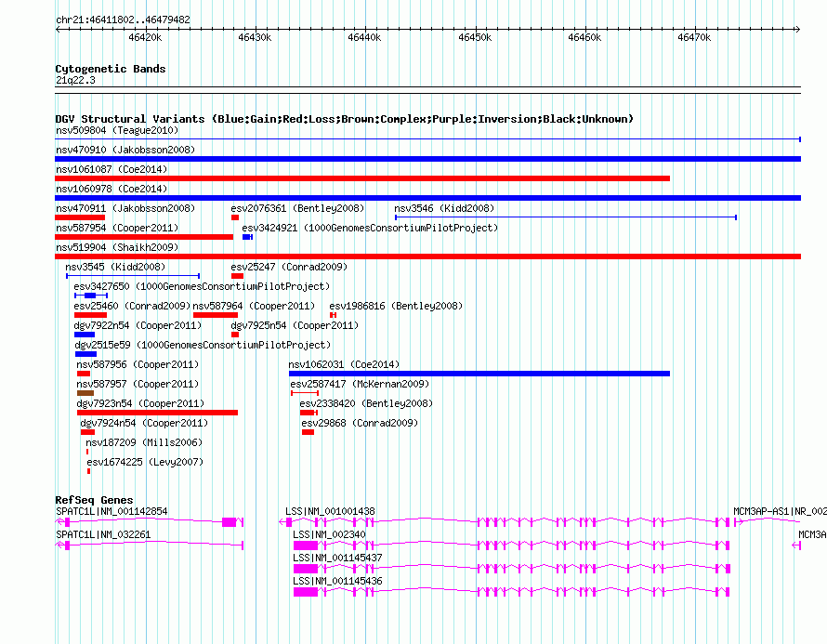Click the 46440k ruler tick label
827x644 pixels.
tap(364, 37)
